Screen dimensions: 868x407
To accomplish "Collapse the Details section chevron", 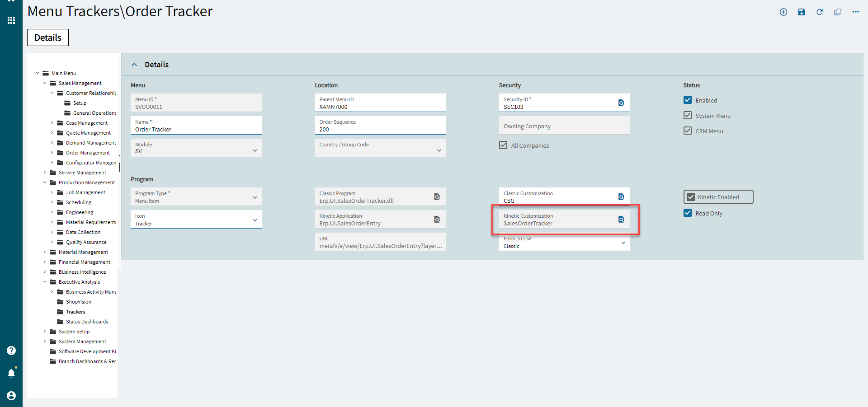I will tap(134, 64).
